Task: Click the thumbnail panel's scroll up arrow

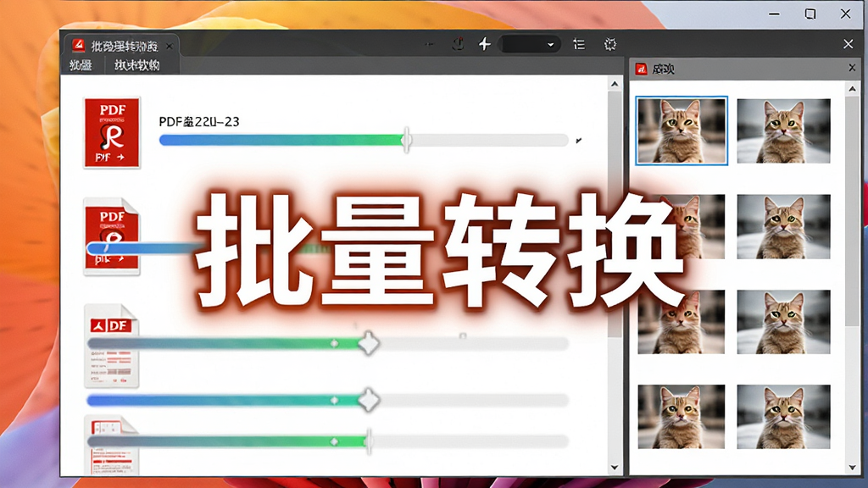Action: tap(852, 88)
